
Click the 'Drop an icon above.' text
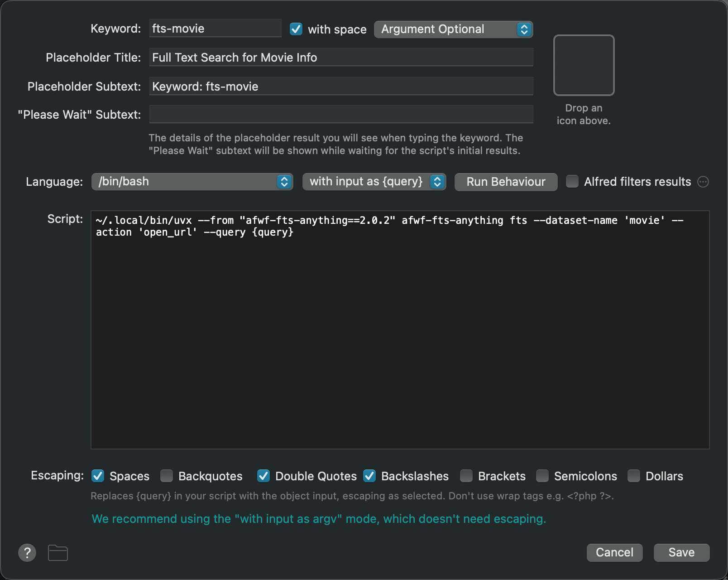pyautogui.click(x=584, y=114)
